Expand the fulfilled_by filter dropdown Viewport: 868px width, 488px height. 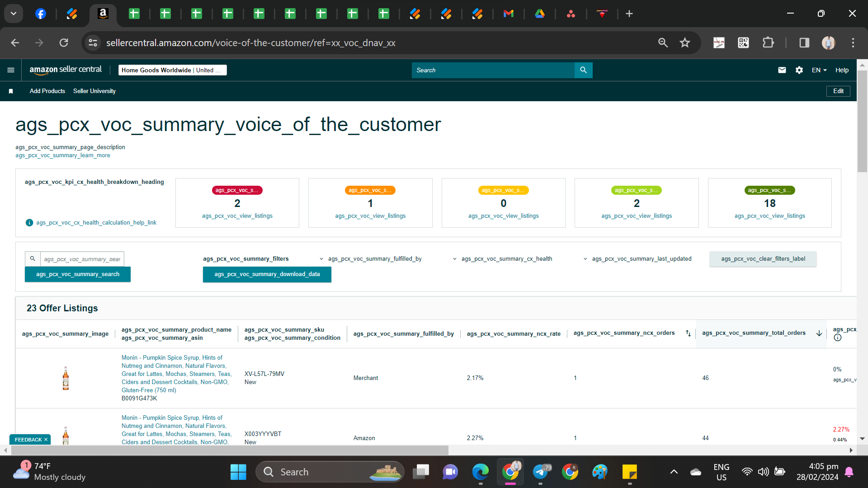371,259
